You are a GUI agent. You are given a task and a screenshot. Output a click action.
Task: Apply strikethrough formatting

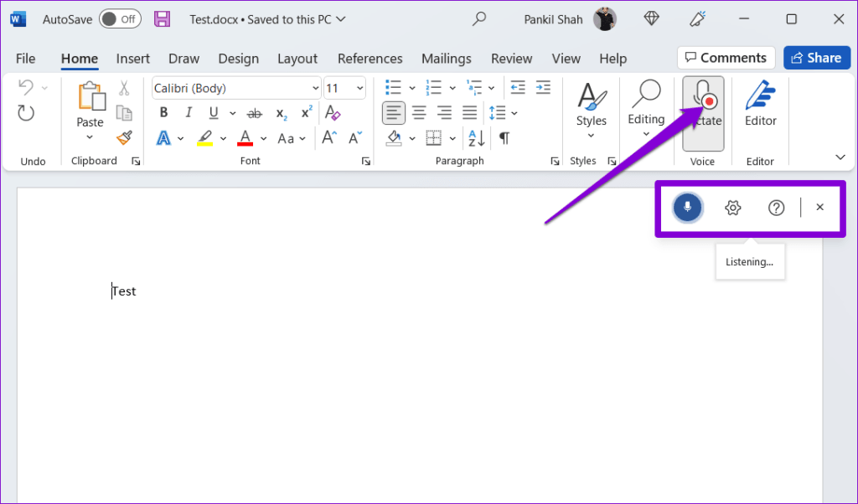click(255, 113)
